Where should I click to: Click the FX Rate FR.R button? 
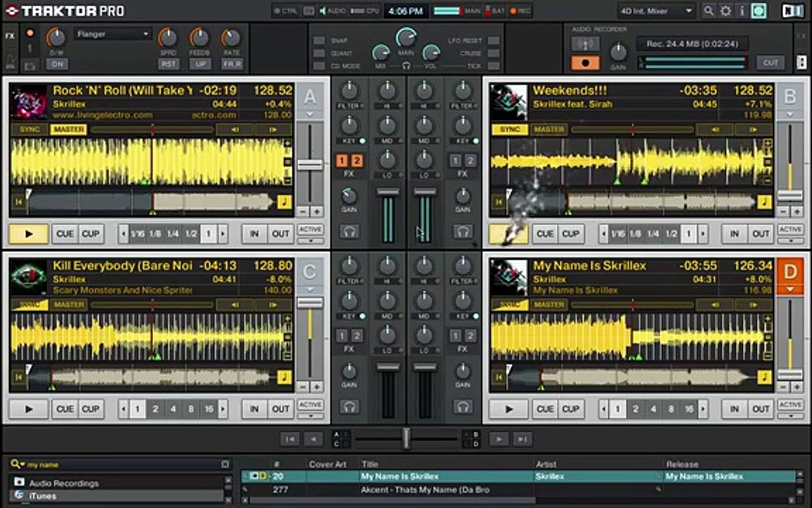[231, 64]
